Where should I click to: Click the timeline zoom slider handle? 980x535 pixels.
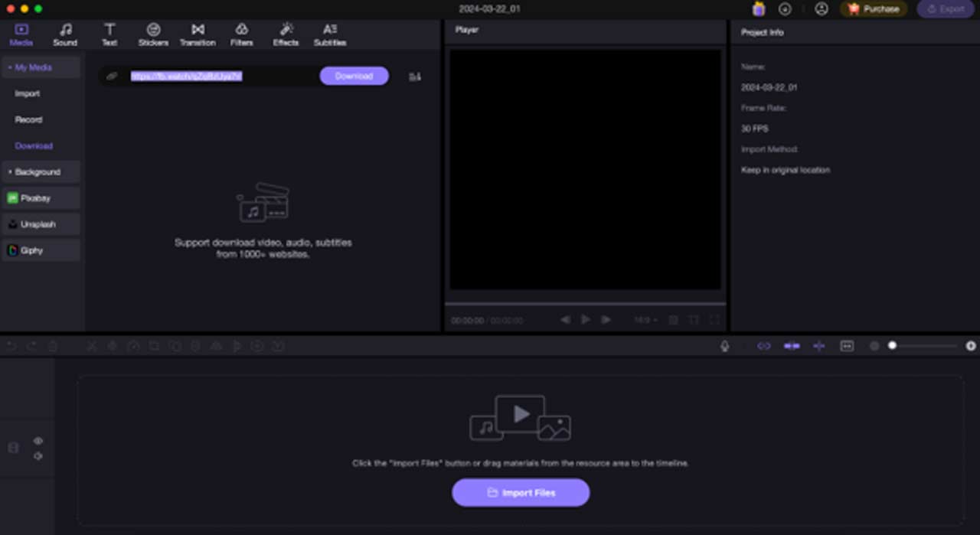tap(892, 346)
